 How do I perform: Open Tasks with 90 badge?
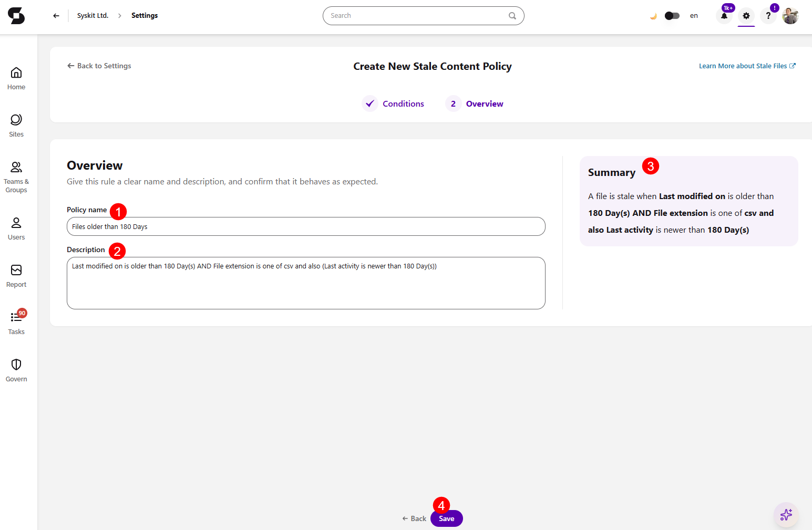16,323
